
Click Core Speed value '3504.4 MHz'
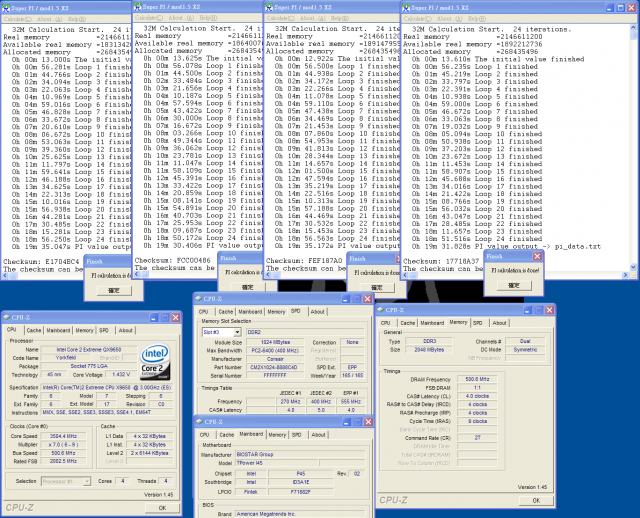click(63, 436)
